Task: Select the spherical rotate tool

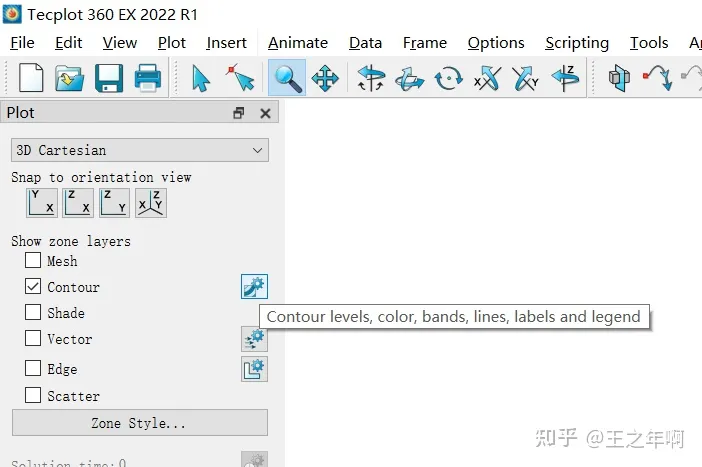Action: pos(371,78)
